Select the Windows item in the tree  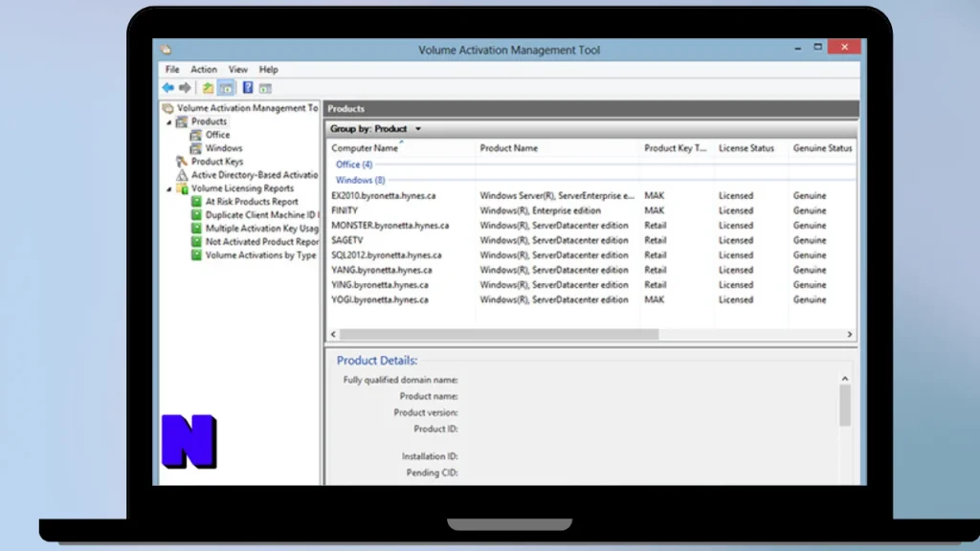[224, 148]
